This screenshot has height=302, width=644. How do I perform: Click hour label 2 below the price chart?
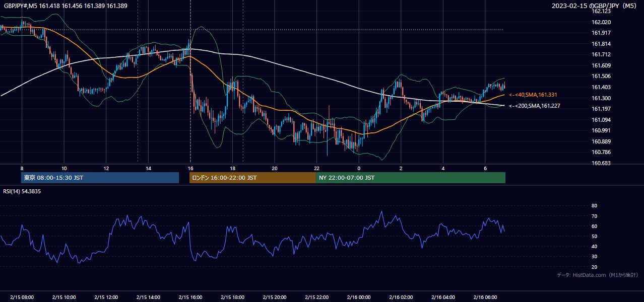(401, 168)
